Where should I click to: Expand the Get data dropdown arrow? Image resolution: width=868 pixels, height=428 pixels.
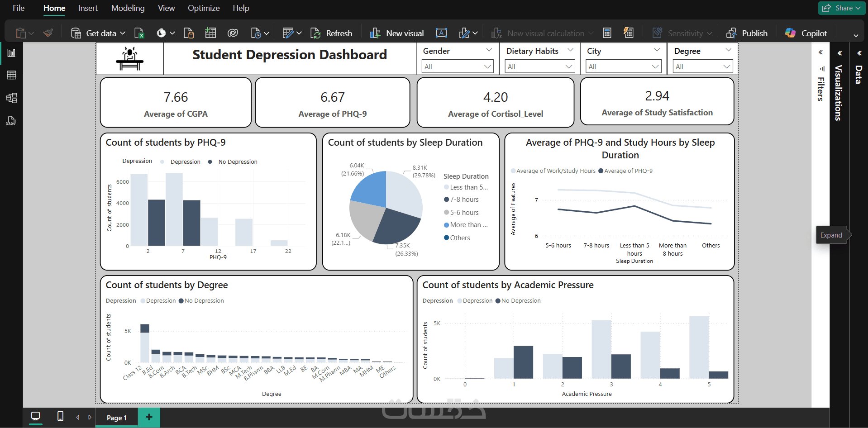tap(123, 33)
